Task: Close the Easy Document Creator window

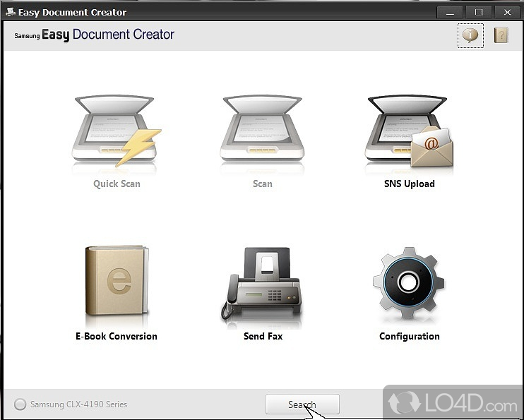Action: 507,13
